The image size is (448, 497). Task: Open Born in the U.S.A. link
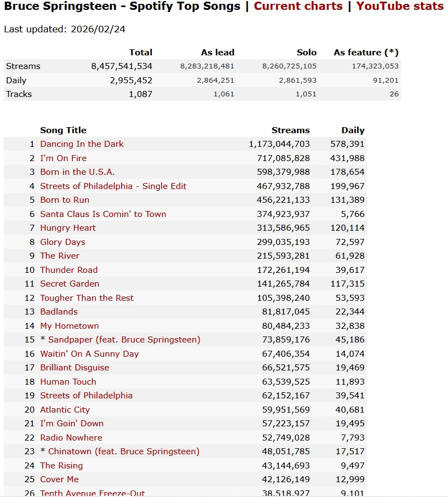[x=77, y=172]
